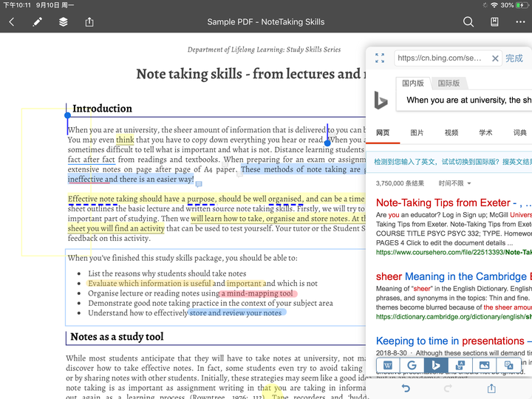The height and width of the screenshot is (399, 532).
Task: Choose the dictionary lookup icon
Action: tap(460, 366)
